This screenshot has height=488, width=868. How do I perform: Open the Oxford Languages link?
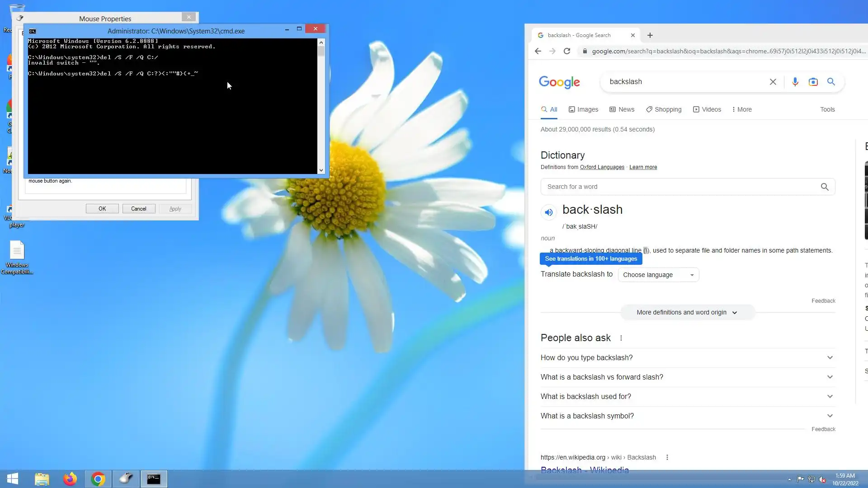click(x=602, y=167)
